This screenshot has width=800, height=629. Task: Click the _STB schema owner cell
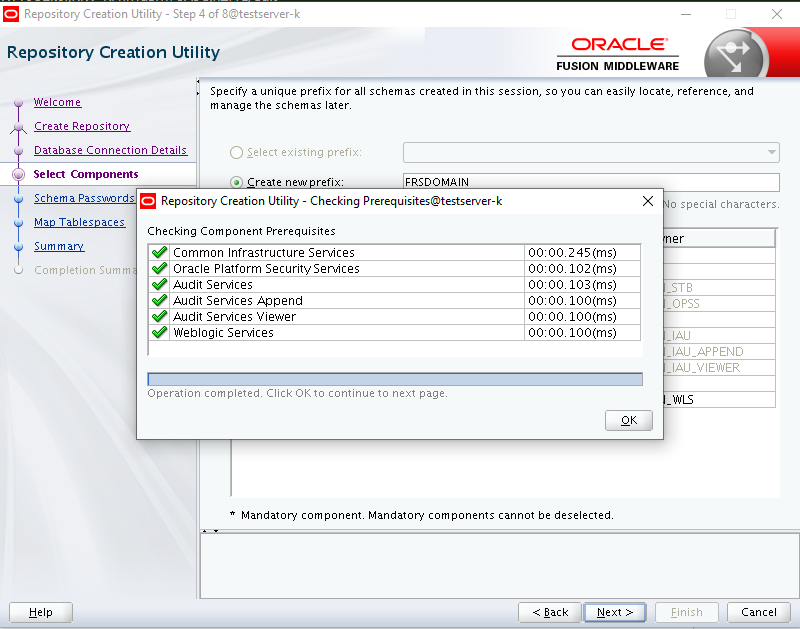719,287
